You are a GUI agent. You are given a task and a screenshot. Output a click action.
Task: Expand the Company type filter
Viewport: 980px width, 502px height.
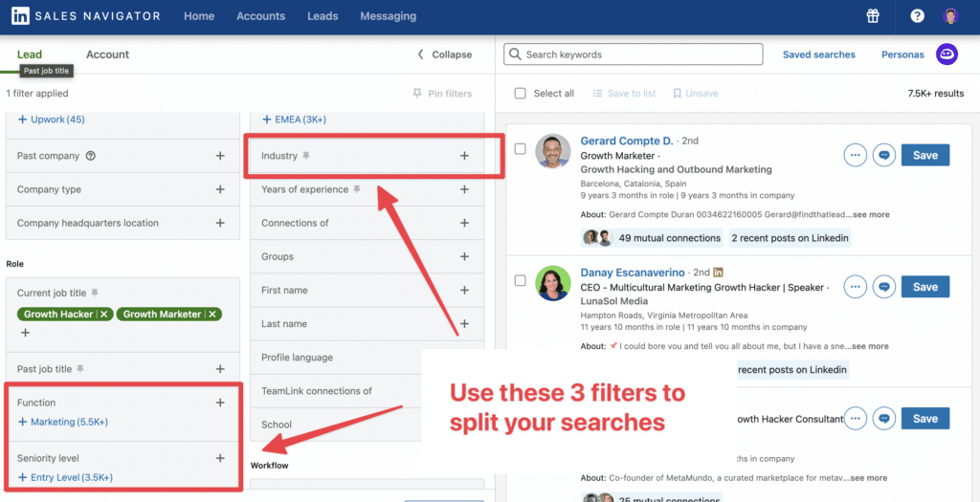click(220, 189)
